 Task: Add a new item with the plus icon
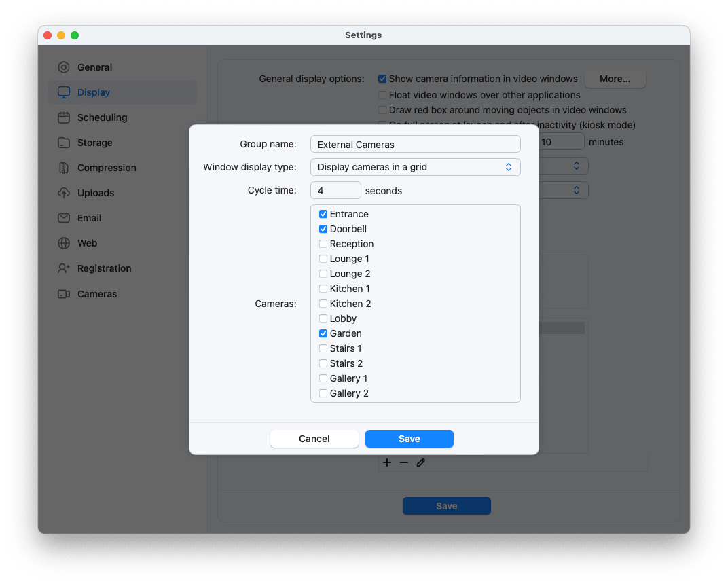pos(387,462)
